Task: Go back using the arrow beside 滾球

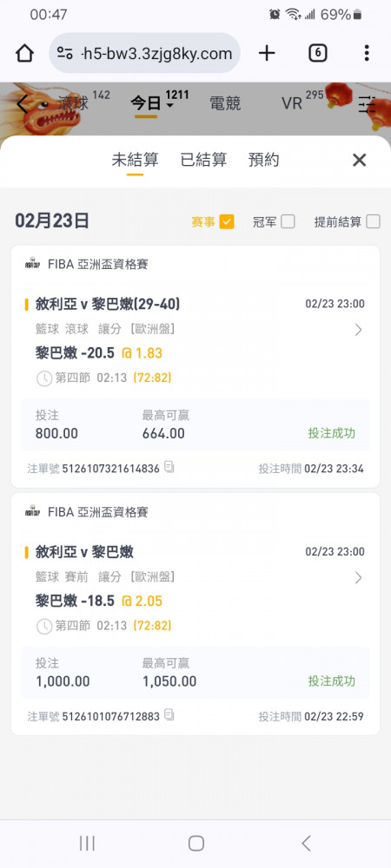Action: 23,104
